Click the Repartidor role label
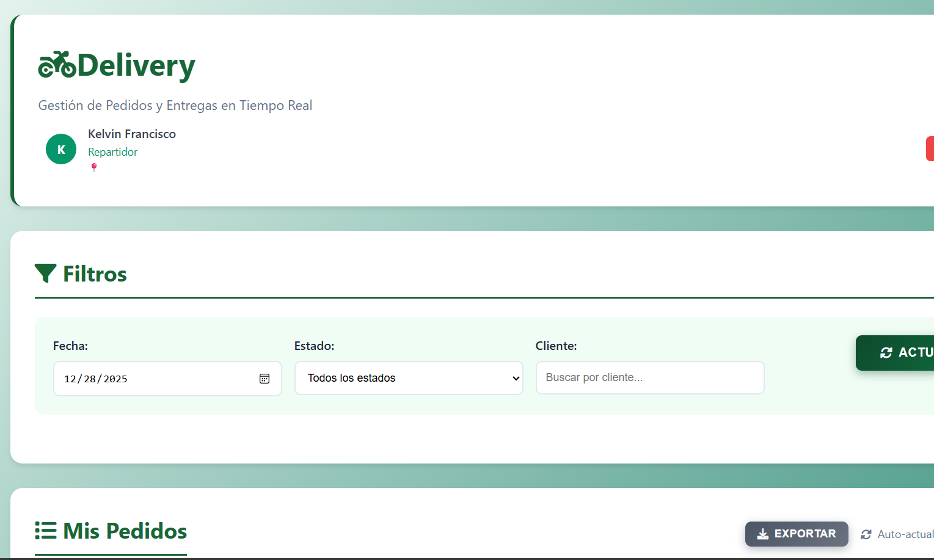Screen dimensions: 934x560 pyautogui.click(x=113, y=152)
